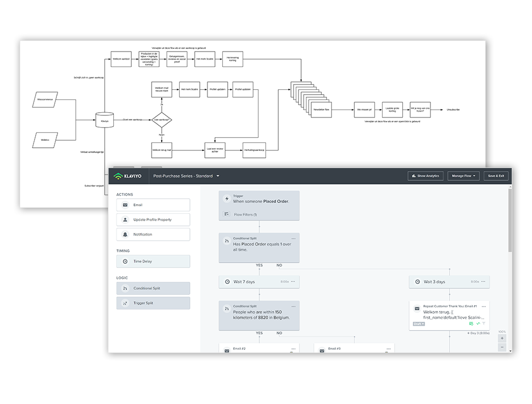Select the 'Welkom terug mail' box in the flowchart
Image resolution: width=532 pixels, height=404 pixels.
(162, 150)
